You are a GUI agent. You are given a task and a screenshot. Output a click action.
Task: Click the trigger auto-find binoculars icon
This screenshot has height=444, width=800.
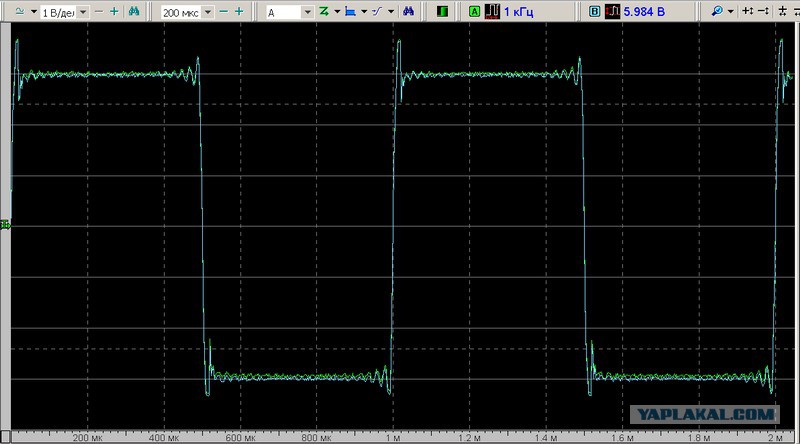(408, 11)
